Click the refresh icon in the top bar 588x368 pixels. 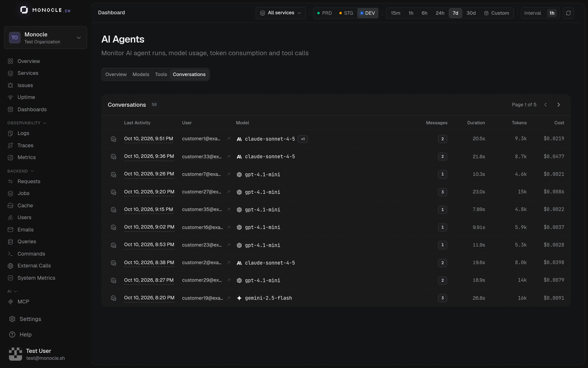pos(568,13)
